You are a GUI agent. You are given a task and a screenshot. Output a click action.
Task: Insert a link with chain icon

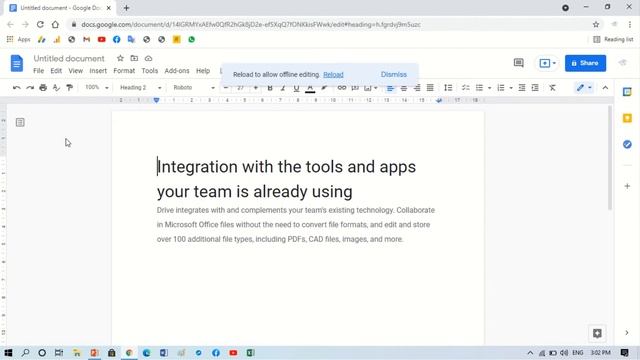342,88
